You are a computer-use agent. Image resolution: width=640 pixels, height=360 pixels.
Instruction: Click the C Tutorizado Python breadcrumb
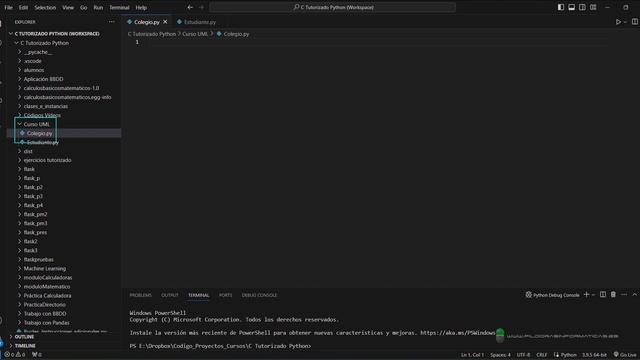151,34
